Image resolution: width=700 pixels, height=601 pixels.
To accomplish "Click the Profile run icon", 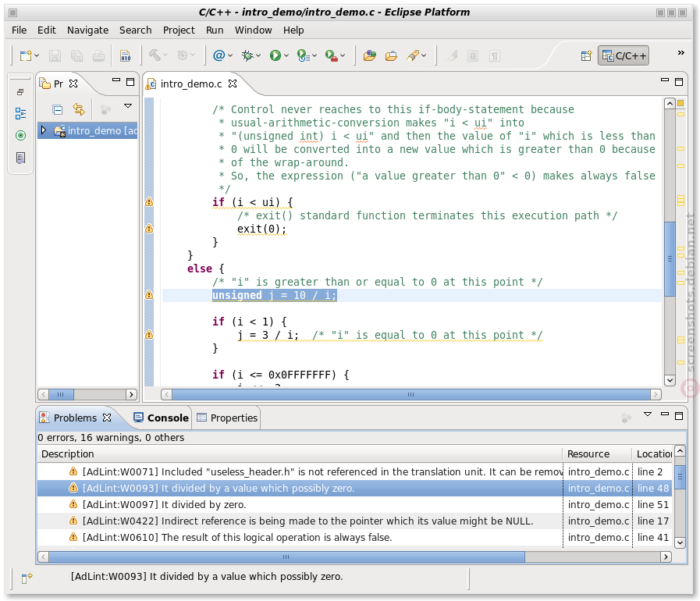I will pos(303,55).
